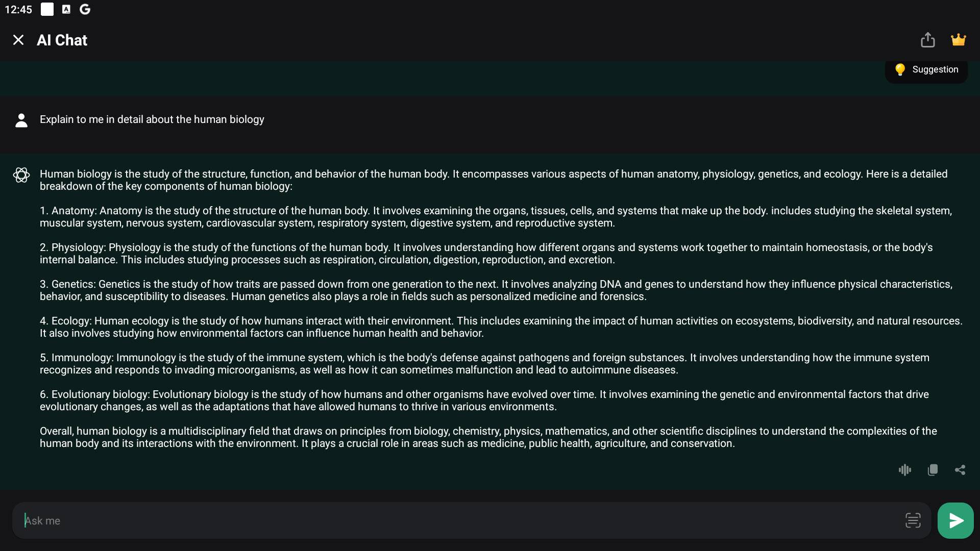Tap the clock in the status bar
Image resolution: width=980 pixels, height=551 pixels.
(x=18, y=10)
